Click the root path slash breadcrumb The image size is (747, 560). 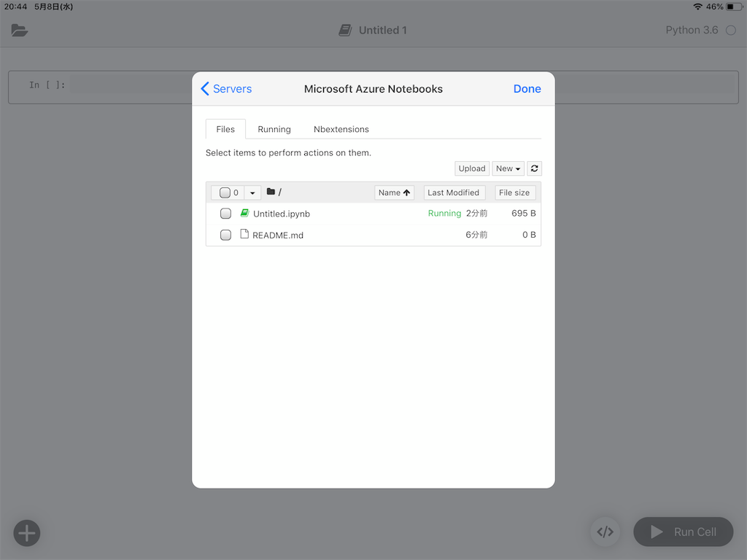click(280, 192)
